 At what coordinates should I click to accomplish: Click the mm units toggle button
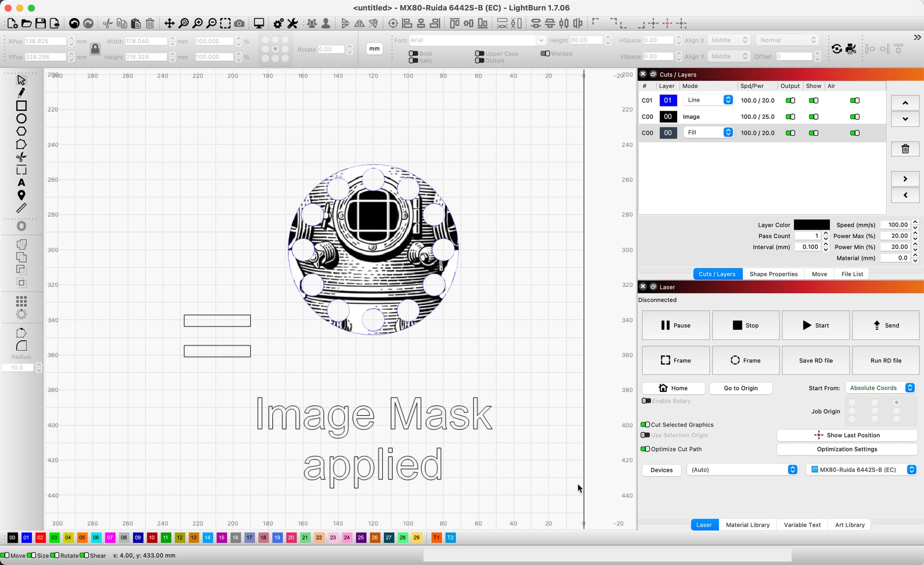point(374,49)
